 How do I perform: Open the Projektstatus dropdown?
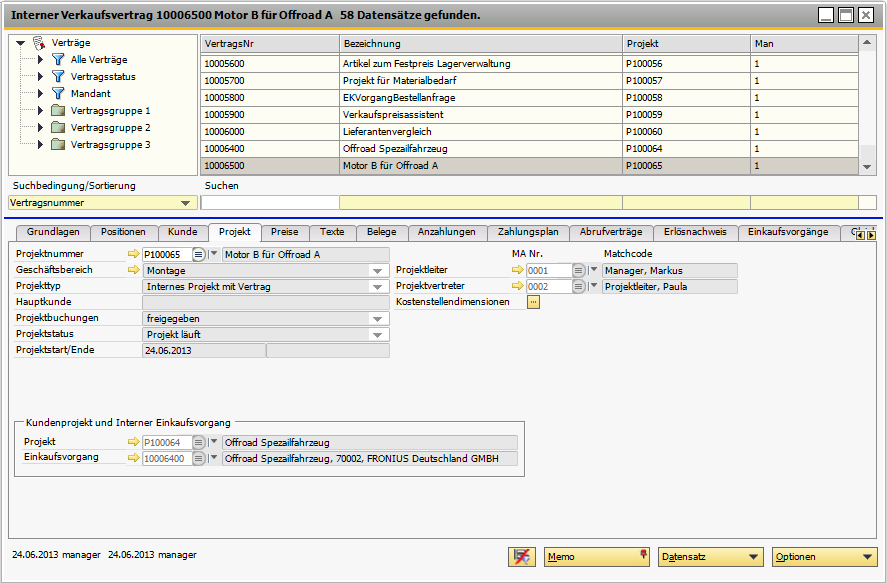(378, 334)
